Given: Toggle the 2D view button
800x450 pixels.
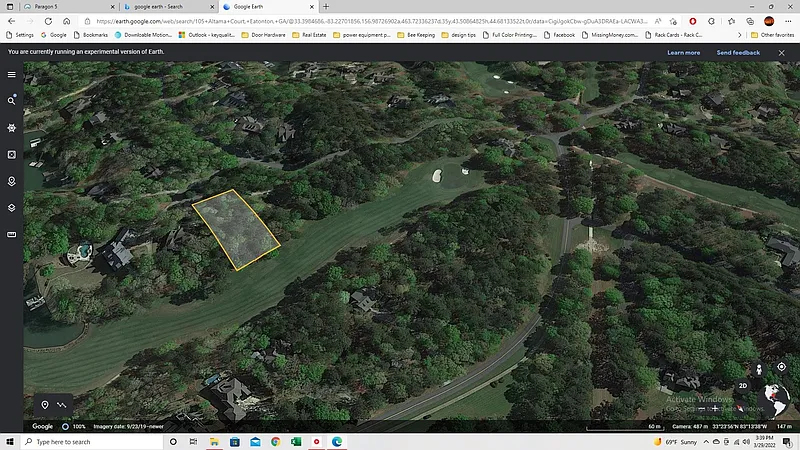Looking at the screenshot, I should (x=743, y=385).
